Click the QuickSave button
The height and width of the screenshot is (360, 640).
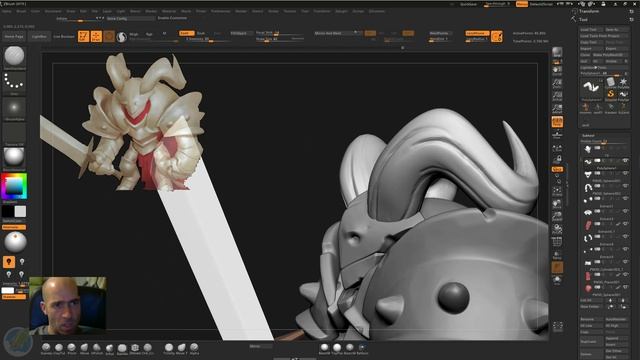pos(468,4)
